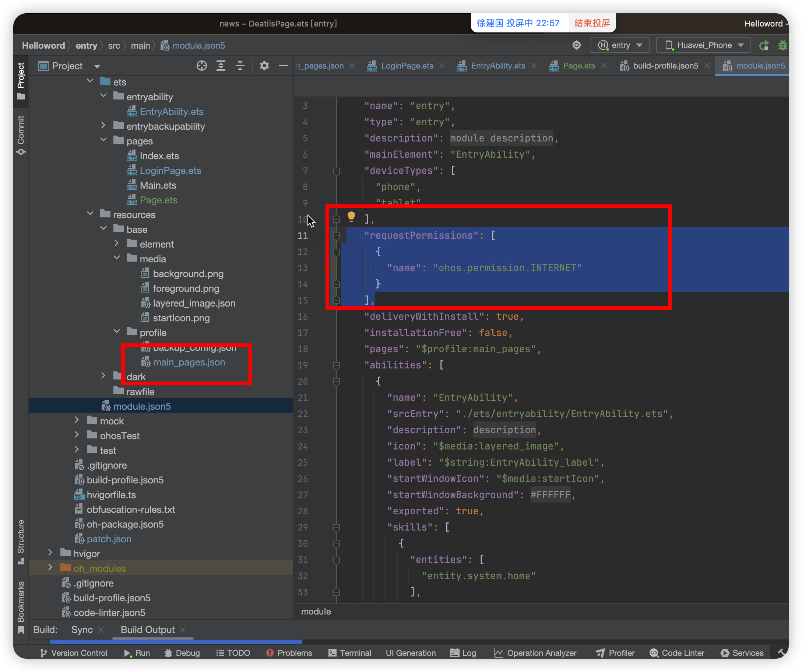Hide the Project panel with the minus icon
802x672 pixels.
(283, 66)
